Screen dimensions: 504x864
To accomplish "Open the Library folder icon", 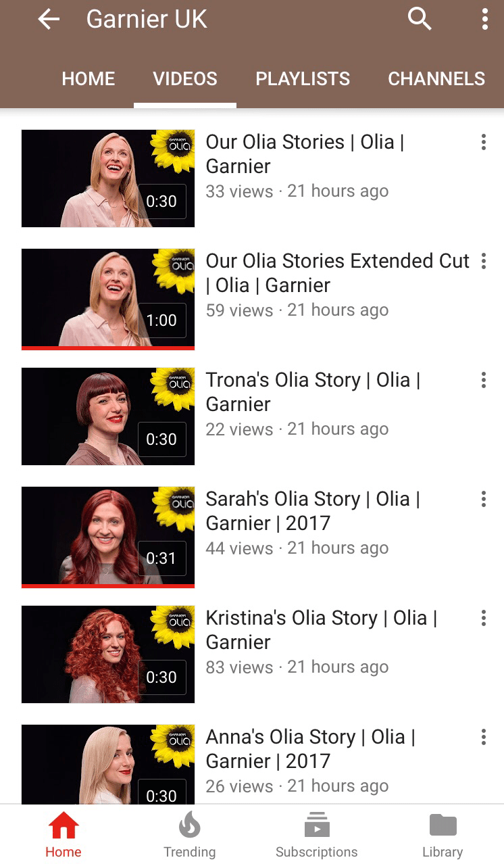I will pos(443,825).
